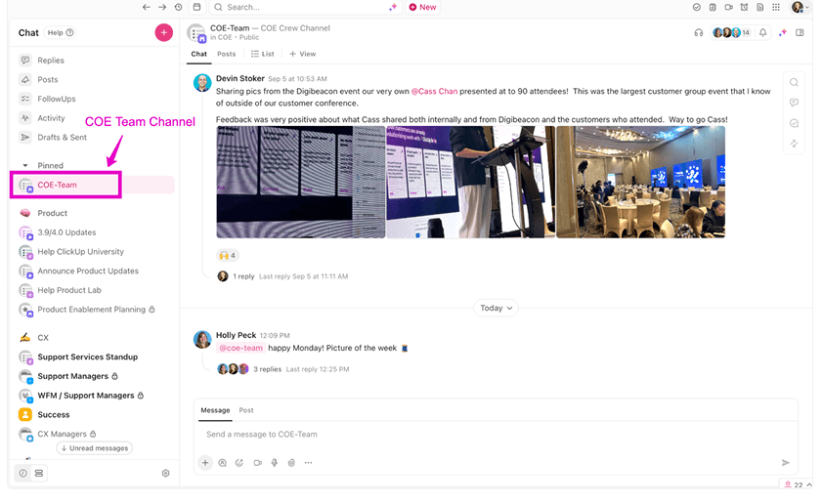Click the notification bell icon

[762, 32]
